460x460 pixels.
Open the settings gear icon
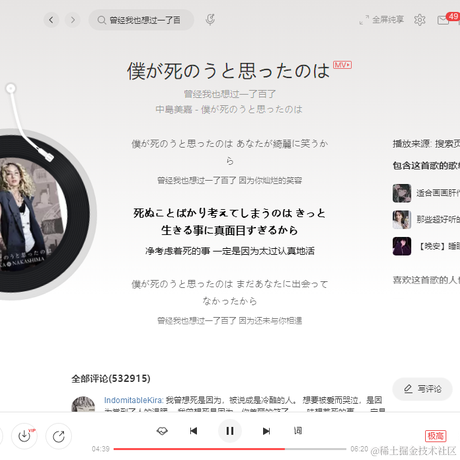(x=420, y=20)
